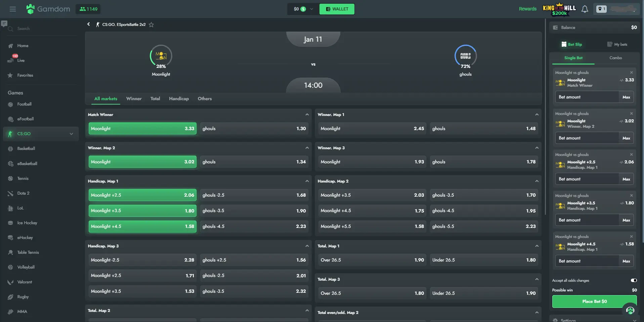This screenshot has height=322, width=644.
Task: Favorite the ESportsBattle 2x2 league star
Action: [x=151, y=25]
